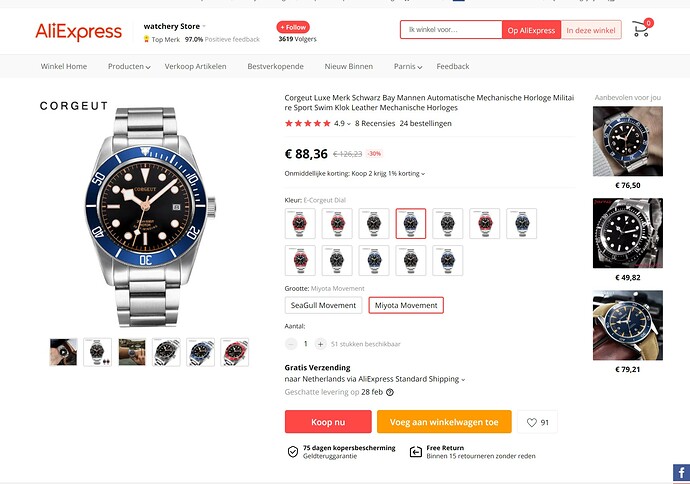This screenshot has height=484, width=690.
Task: Select Miyota Movement option
Action: click(x=406, y=305)
